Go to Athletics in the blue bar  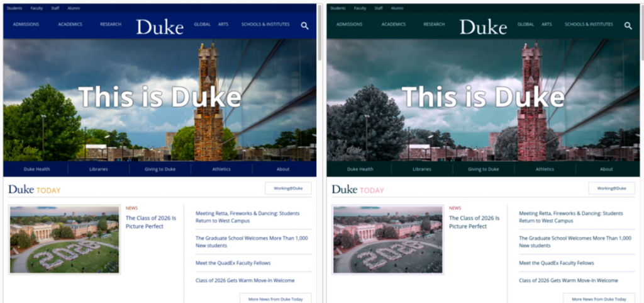tap(221, 169)
